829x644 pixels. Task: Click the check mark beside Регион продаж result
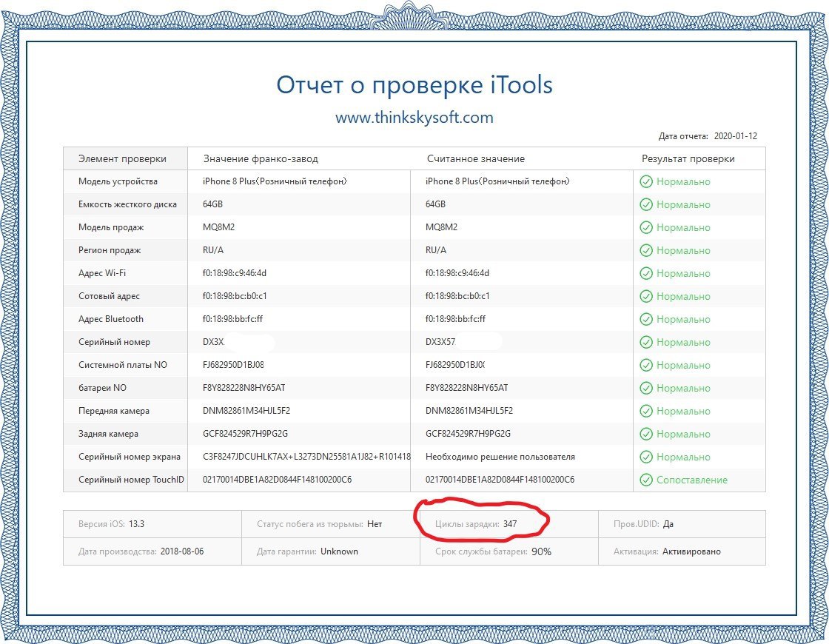[646, 251]
